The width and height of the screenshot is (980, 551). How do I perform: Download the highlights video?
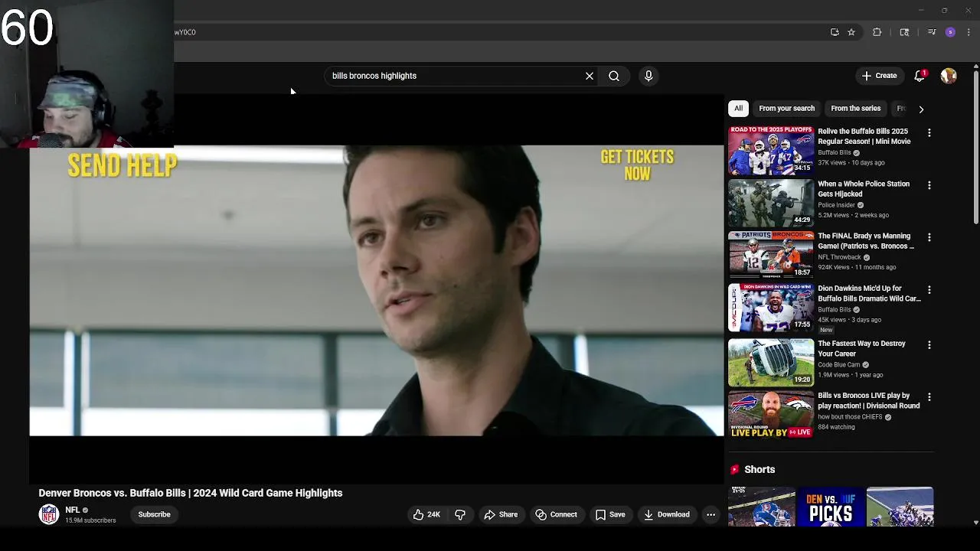667,514
